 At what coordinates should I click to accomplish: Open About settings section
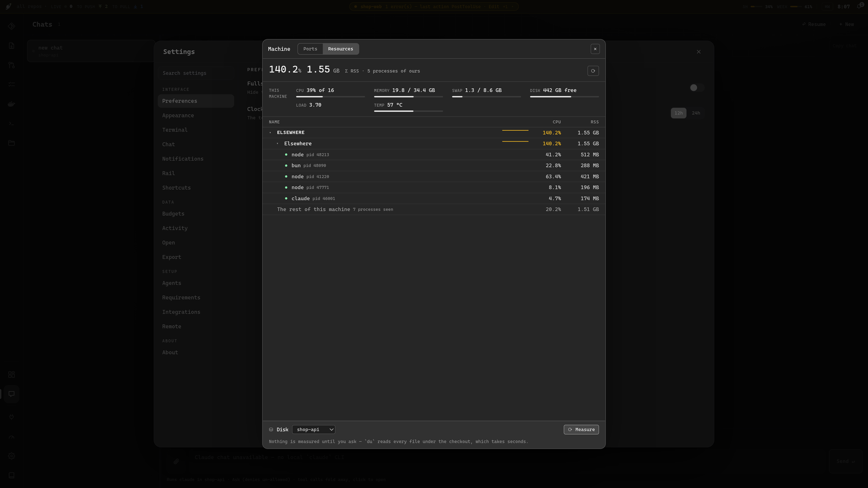tap(196, 352)
